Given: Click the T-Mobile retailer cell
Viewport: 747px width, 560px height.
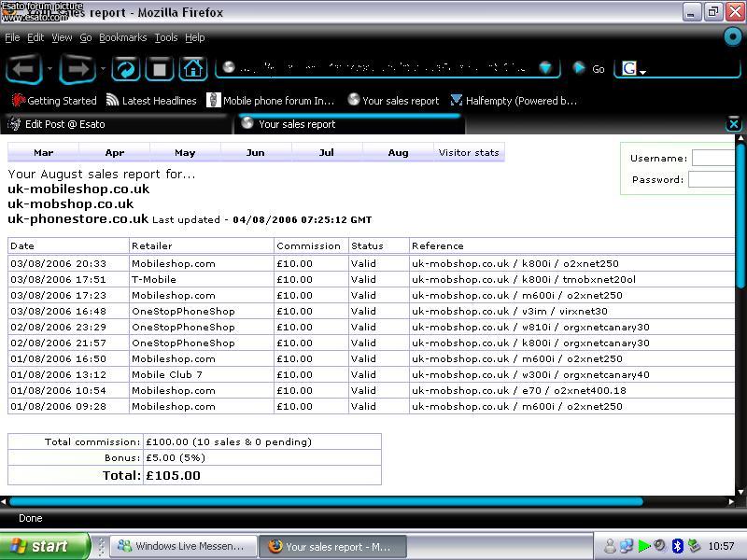Looking at the screenshot, I should (202, 279).
